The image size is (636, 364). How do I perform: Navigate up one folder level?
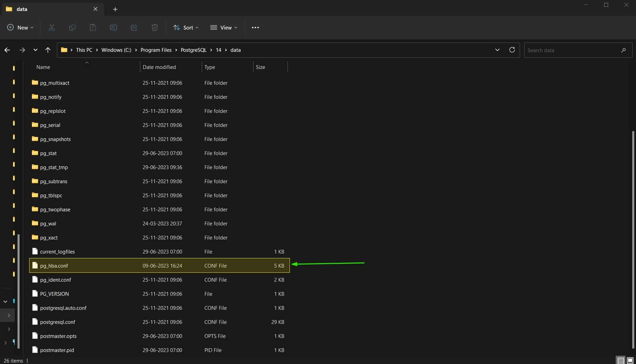pos(48,50)
